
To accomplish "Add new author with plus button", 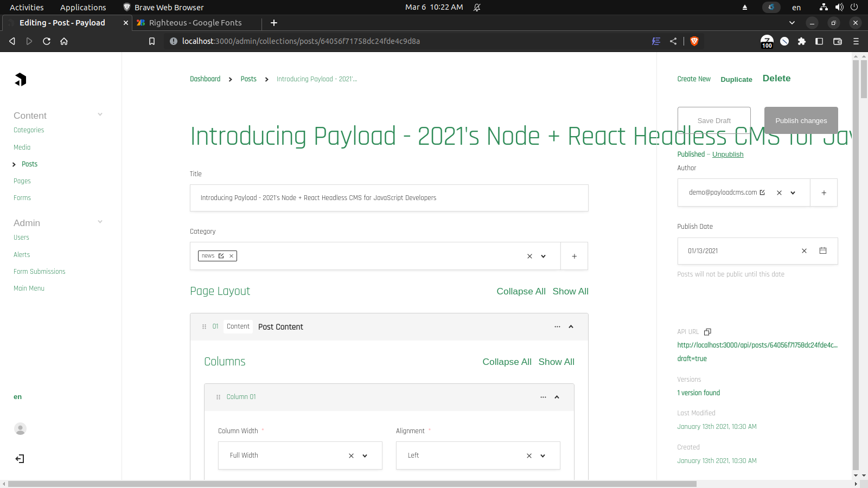I will (x=824, y=192).
